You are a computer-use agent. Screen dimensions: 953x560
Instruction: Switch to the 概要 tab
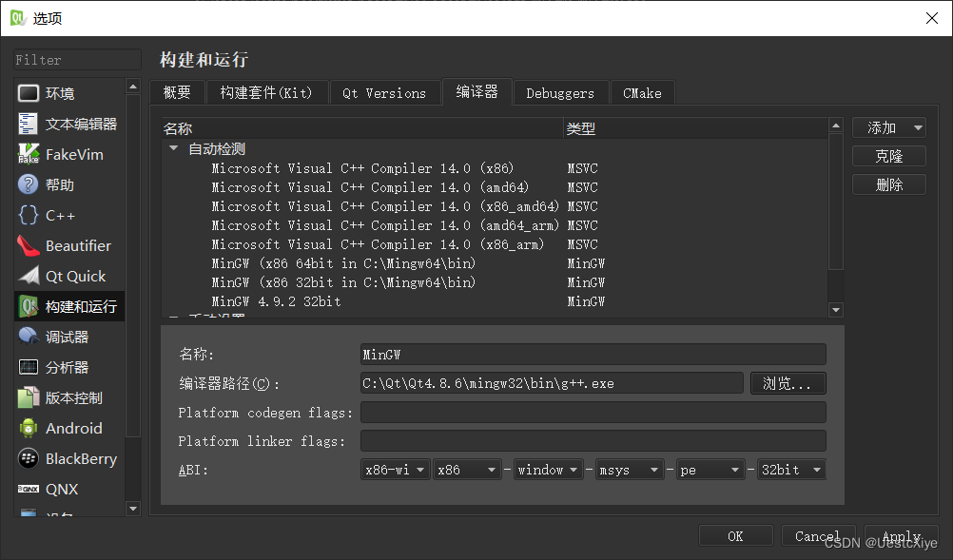(x=177, y=93)
